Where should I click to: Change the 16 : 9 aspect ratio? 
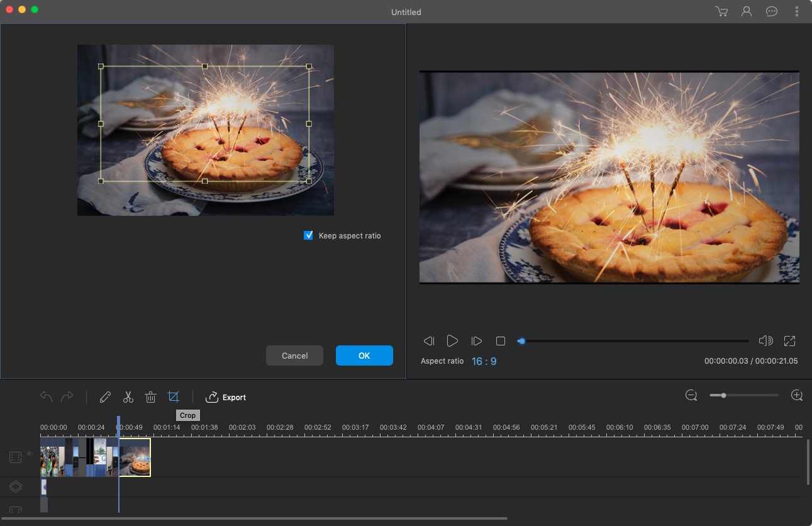484,361
